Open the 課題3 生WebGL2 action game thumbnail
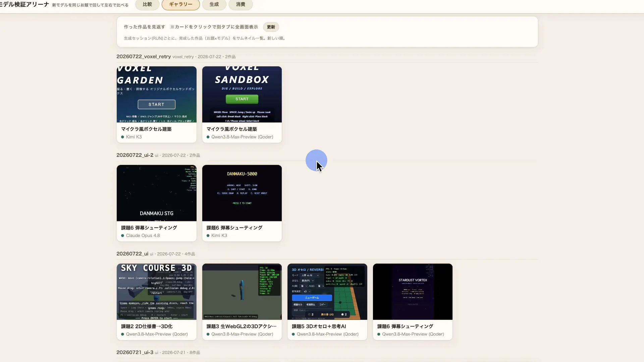 click(x=242, y=292)
